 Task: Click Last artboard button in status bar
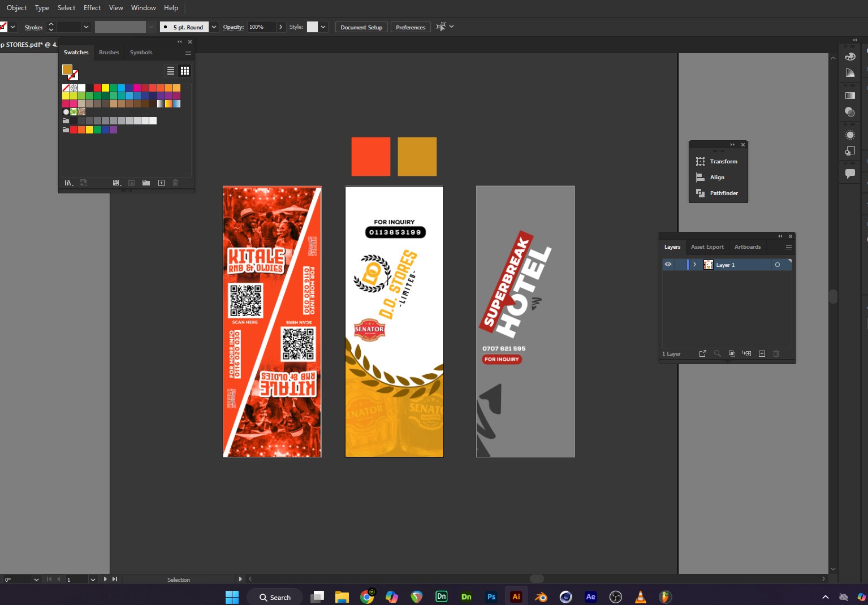click(115, 579)
